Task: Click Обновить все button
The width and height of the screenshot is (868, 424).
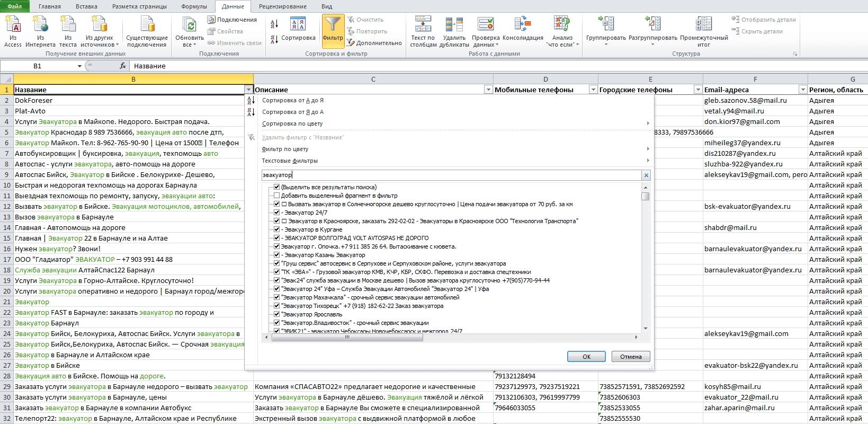Action: [190, 32]
